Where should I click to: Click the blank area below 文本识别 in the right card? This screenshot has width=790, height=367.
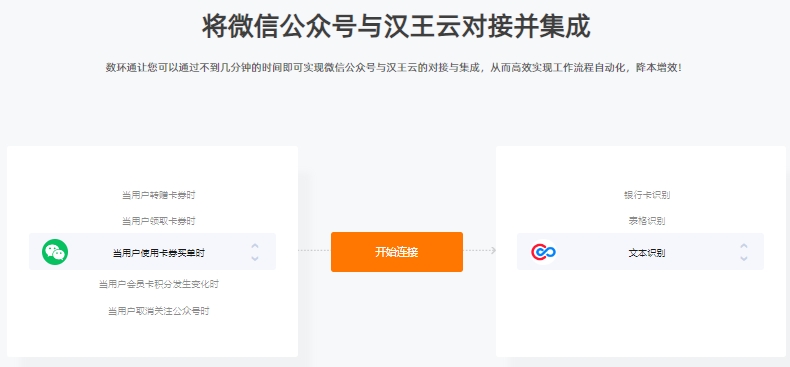click(640, 313)
